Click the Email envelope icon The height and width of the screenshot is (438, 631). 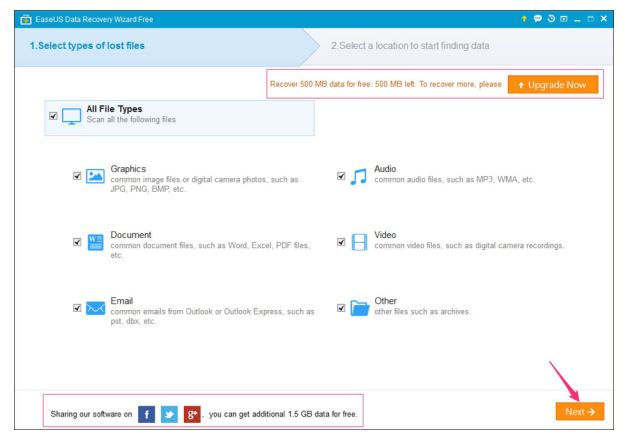coord(95,308)
